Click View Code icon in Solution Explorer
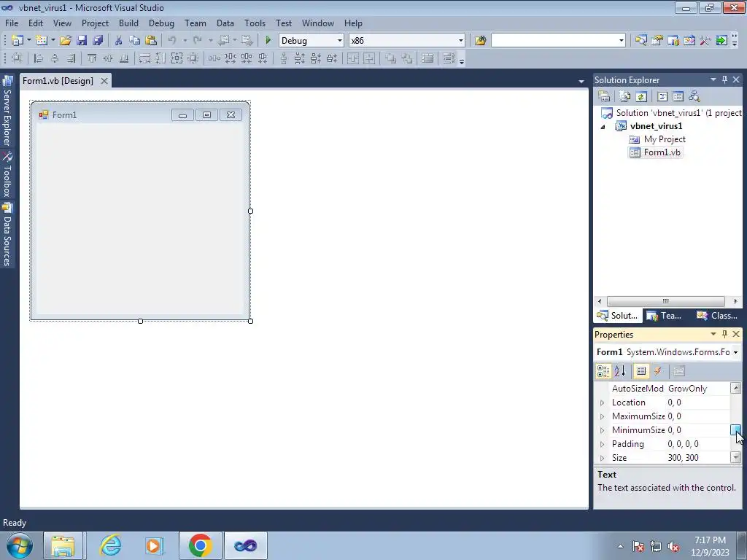The width and height of the screenshot is (747, 560). (x=662, y=97)
